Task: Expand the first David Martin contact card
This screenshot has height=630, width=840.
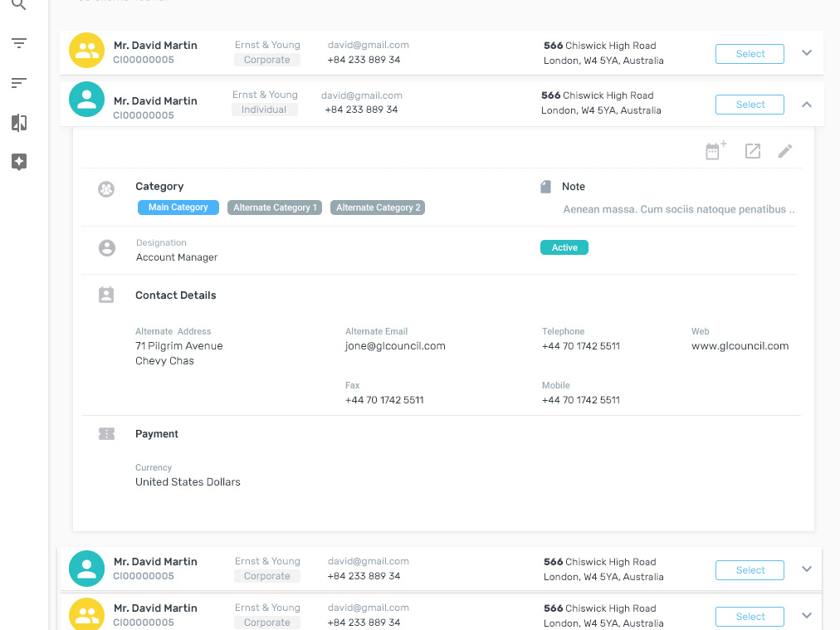Action: tap(806, 51)
